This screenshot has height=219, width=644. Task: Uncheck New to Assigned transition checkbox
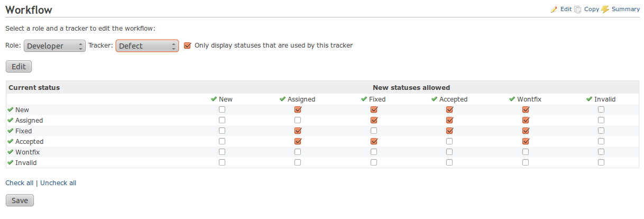[298, 109]
